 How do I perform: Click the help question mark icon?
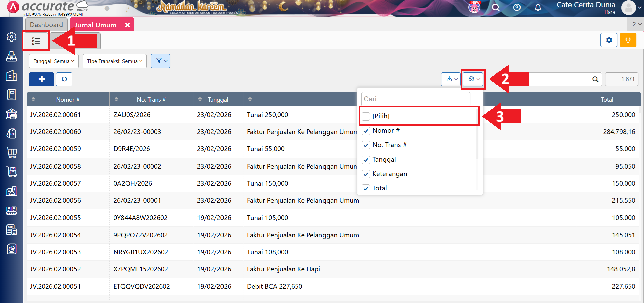(x=517, y=7)
